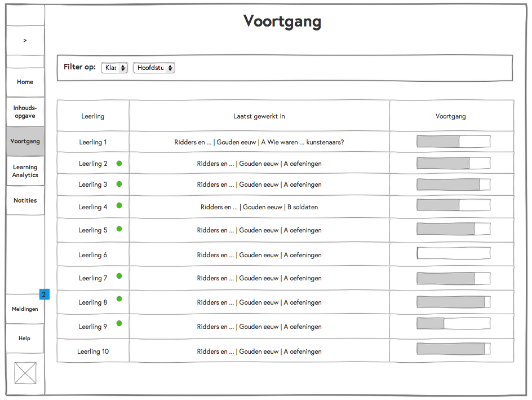Viewport: 532px width, 400px height.
Task: Select Leerling 10 name
Action: (93, 351)
